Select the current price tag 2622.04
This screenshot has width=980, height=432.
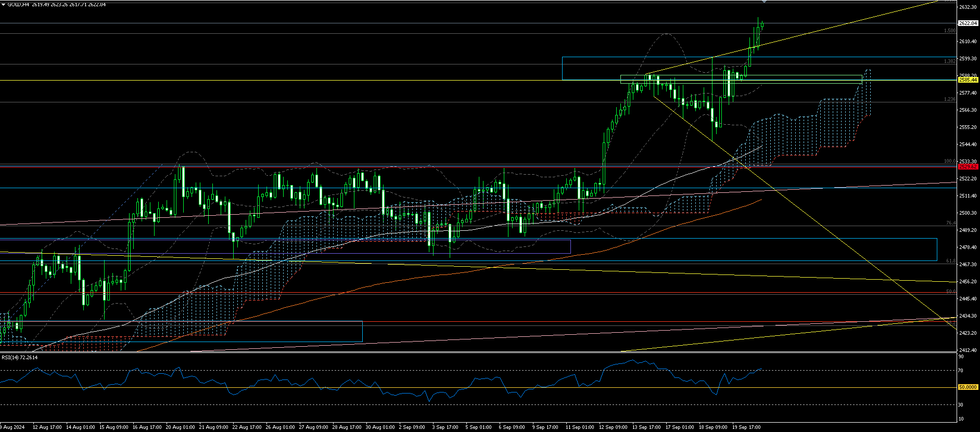click(x=968, y=23)
